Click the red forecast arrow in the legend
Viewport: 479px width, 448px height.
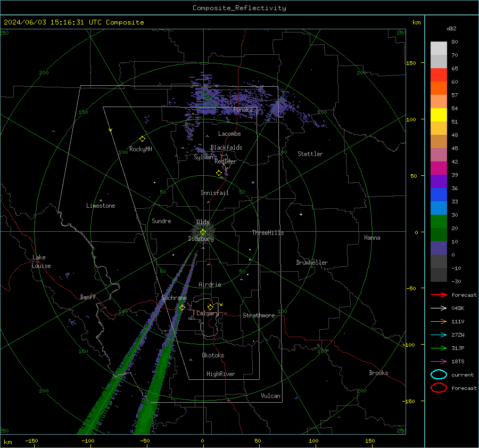coord(439,295)
